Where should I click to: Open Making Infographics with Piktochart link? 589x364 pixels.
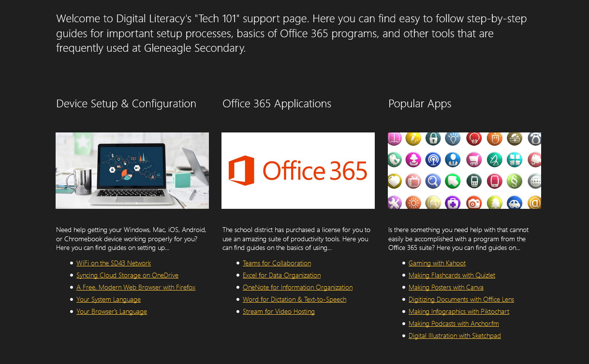click(x=459, y=311)
